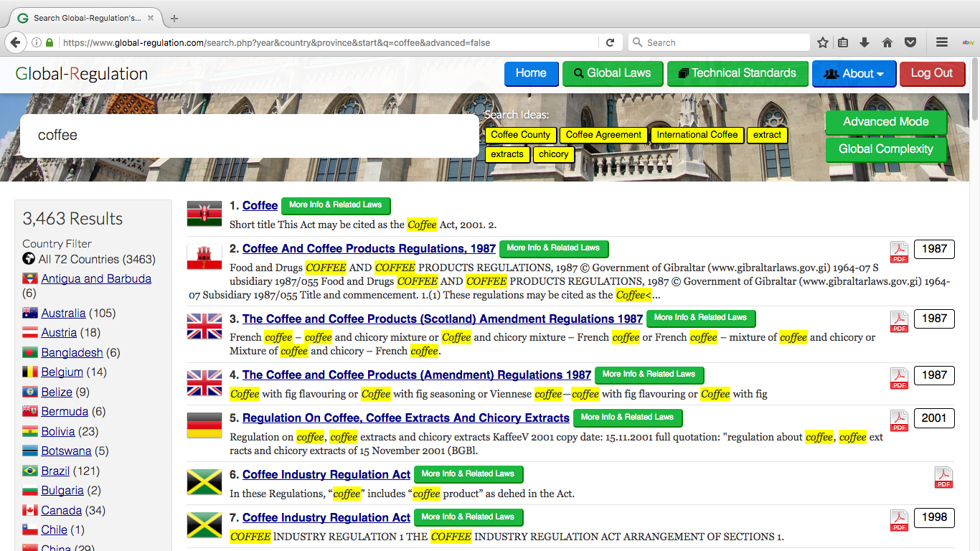Filter results by Australia
Image resolution: width=980 pixels, height=551 pixels.
[63, 314]
